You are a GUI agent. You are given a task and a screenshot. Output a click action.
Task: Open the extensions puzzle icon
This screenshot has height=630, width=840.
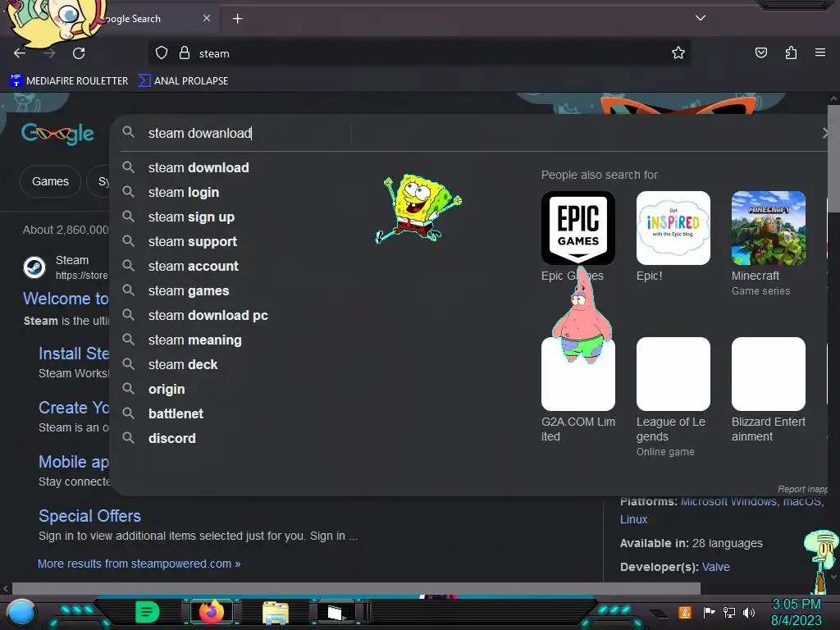(791, 53)
